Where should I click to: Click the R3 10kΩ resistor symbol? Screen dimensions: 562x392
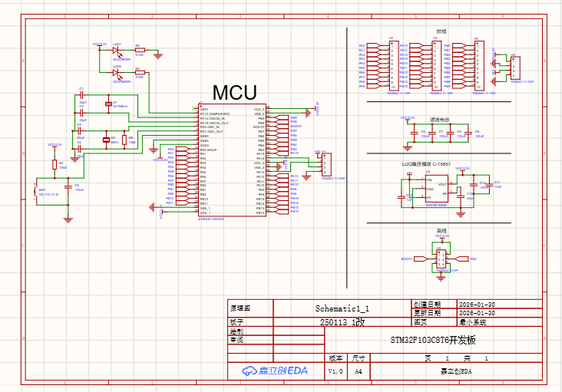coord(54,164)
